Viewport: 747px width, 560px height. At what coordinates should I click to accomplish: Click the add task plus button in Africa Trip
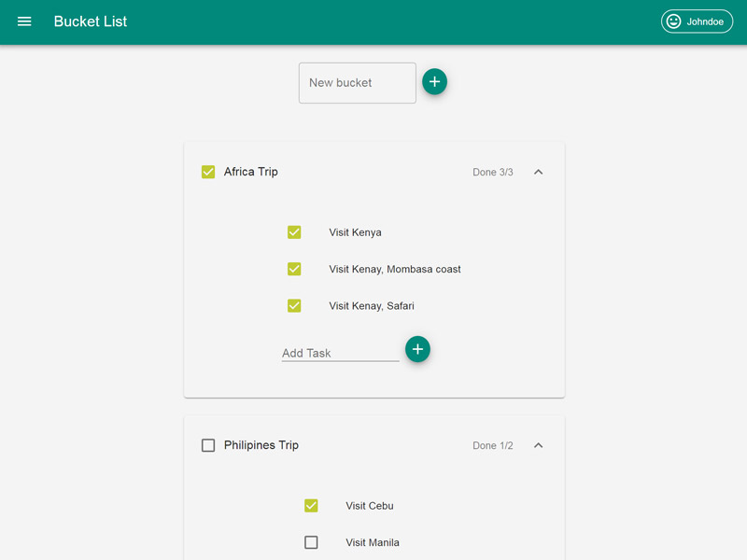[x=417, y=349]
